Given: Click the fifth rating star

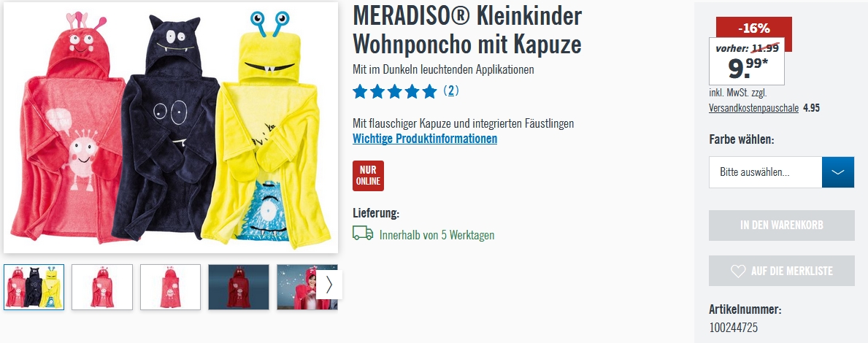Looking at the screenshot, I should pos(429,91).
